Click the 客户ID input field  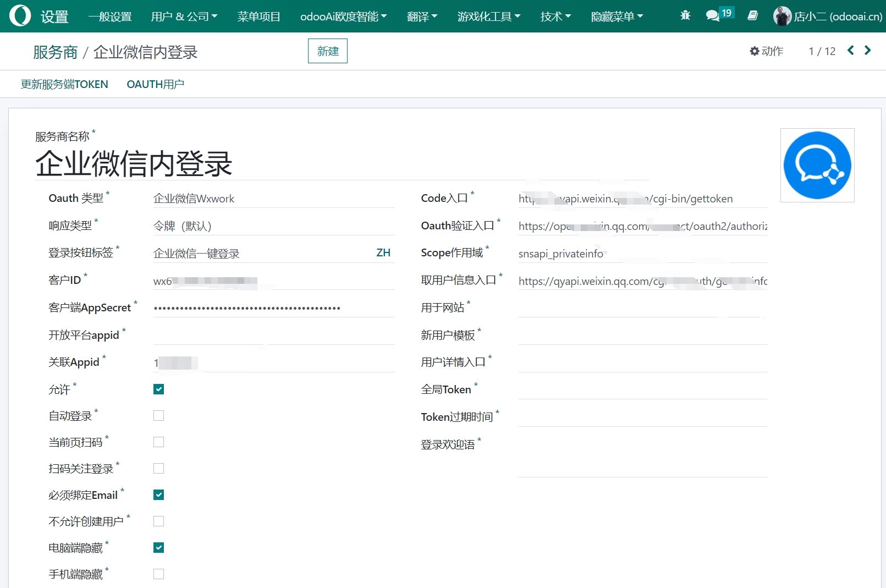[x=274, y=281]
